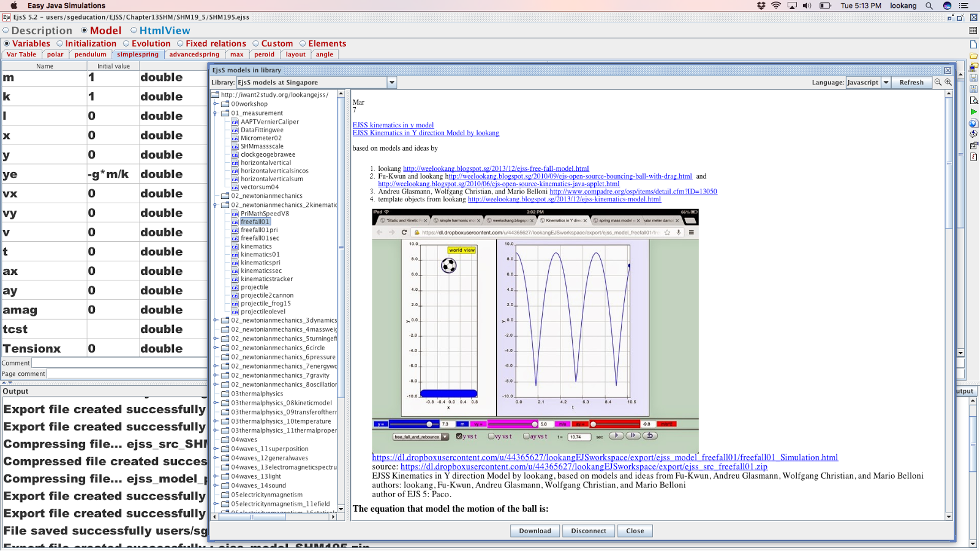Click the Download button
The width and height of the screenshot is (980, 551).
coord(535,531)
